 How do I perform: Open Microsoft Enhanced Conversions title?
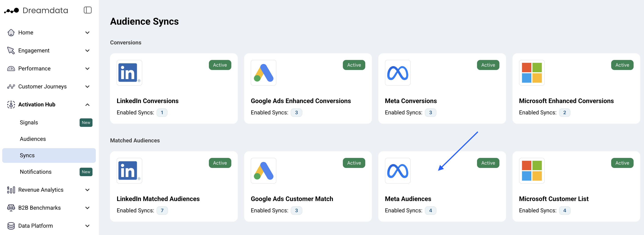(x=566, y=101)
